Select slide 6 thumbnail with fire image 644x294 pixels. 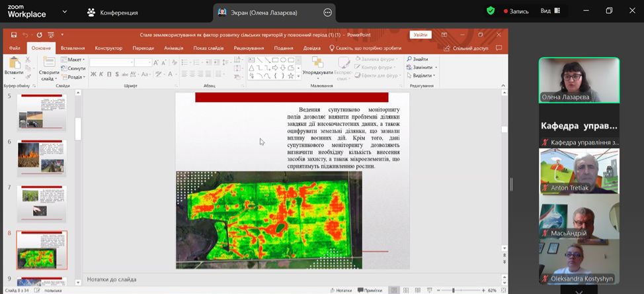[42, 158]
